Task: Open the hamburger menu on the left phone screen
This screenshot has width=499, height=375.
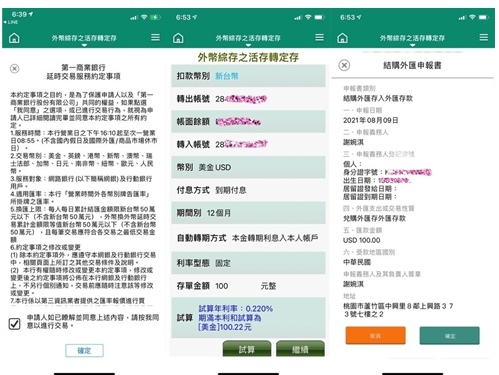Action: (x=155, y=37)
